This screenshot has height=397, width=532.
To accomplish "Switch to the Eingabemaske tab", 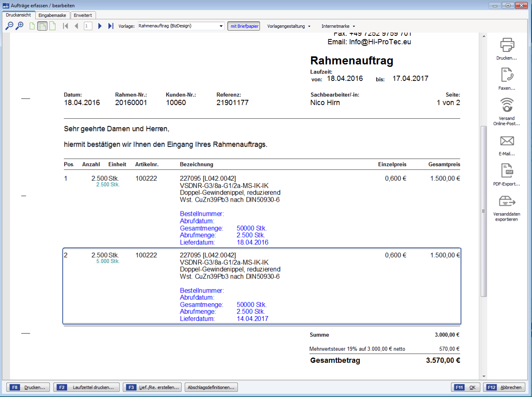I will click(52, 15).
